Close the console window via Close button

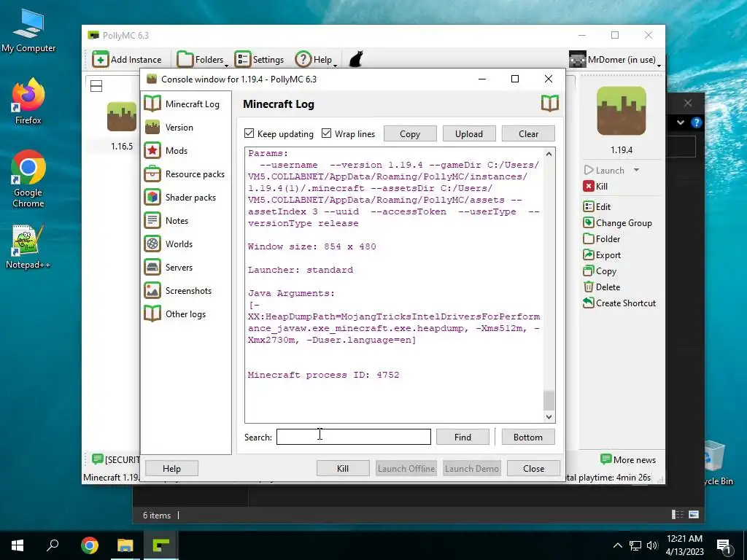pyautogui.click(x=533, y=469)
